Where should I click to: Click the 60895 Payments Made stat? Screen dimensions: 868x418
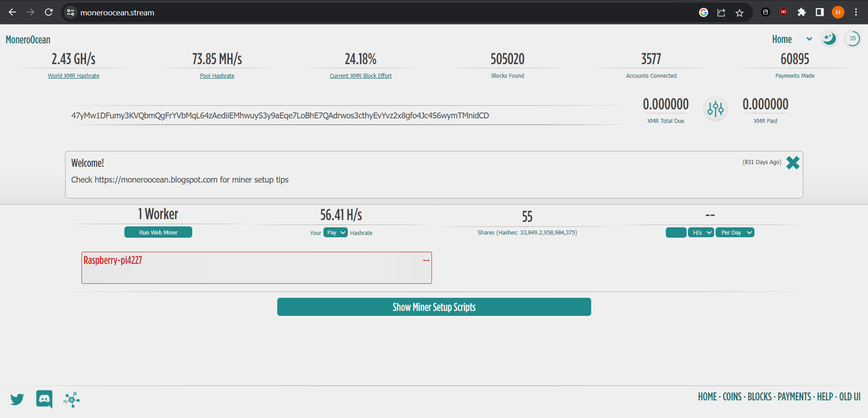(795, 59)
